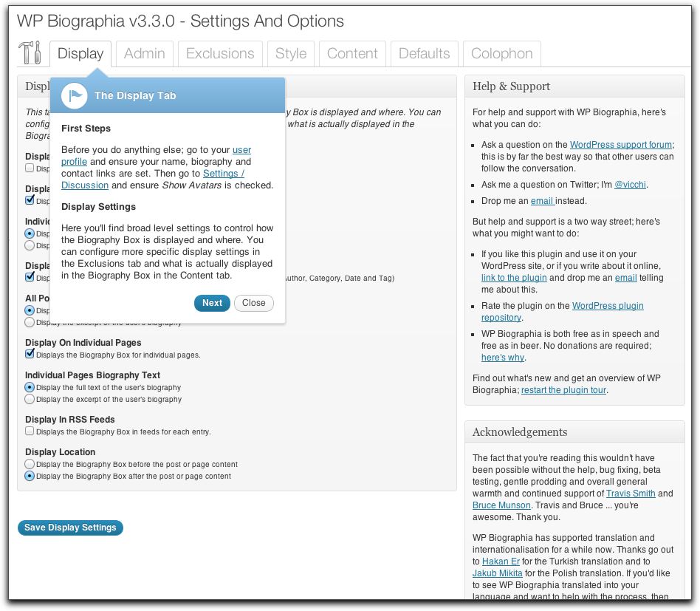Close the Display Tab tour popup
Screen dimensions: 700x611
[253, 303]
